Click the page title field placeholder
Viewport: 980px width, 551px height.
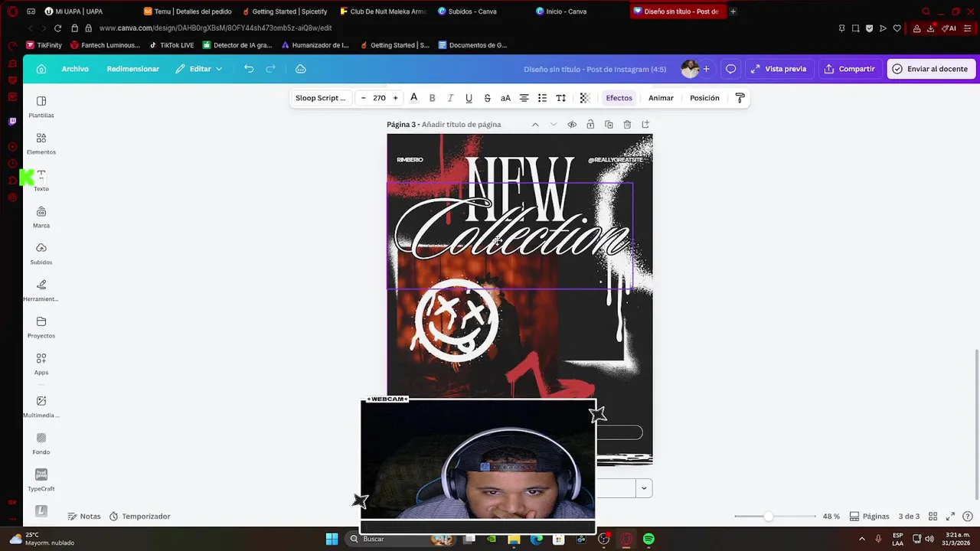tap(461, 125)
